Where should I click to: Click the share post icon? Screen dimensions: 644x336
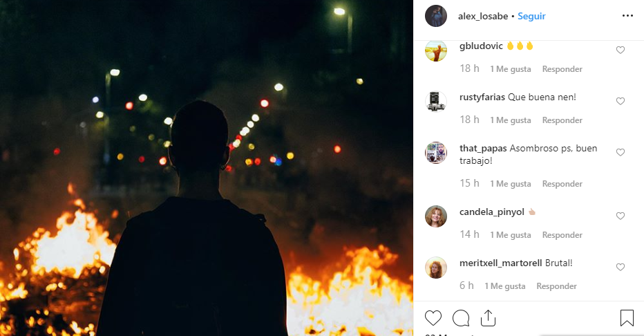[x=488, y=318]
